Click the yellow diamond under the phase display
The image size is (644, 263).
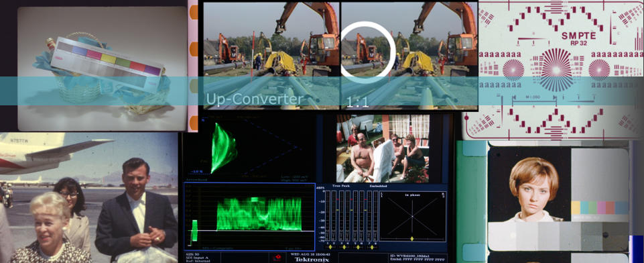tap(412, 238)
